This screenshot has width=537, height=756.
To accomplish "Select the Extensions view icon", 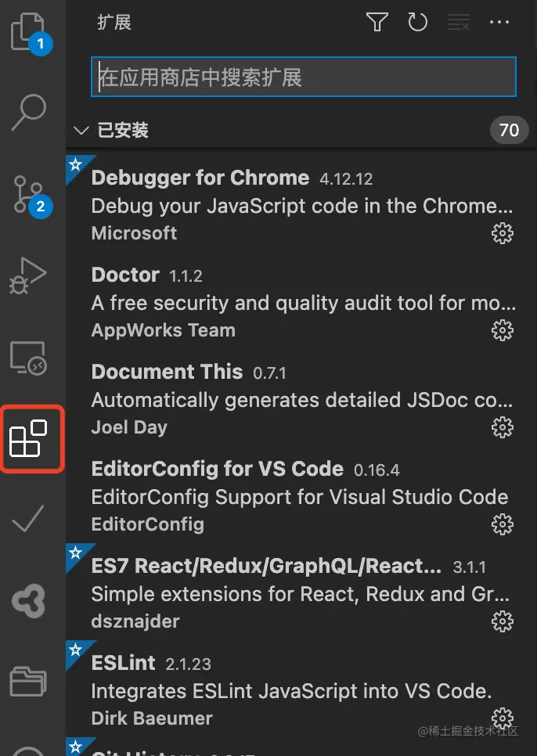I will click(x=30, y=439).
